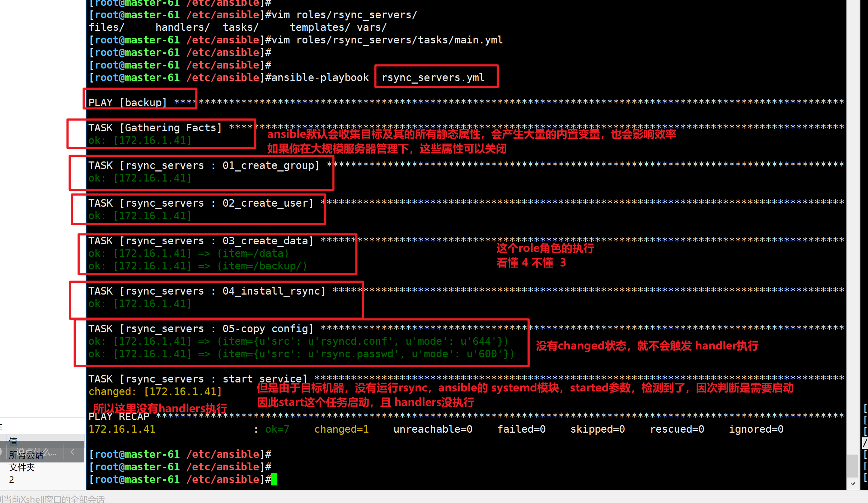Click the TASK [Gathering Facts] line
The width and height of the screenshot is (868, 503).
point(155,128)
